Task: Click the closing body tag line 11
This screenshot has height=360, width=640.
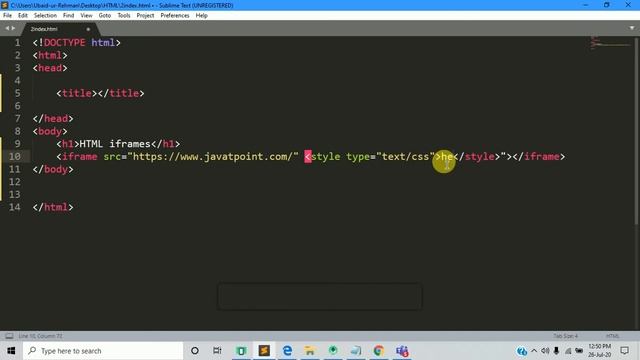Action: tap(53, 169)
